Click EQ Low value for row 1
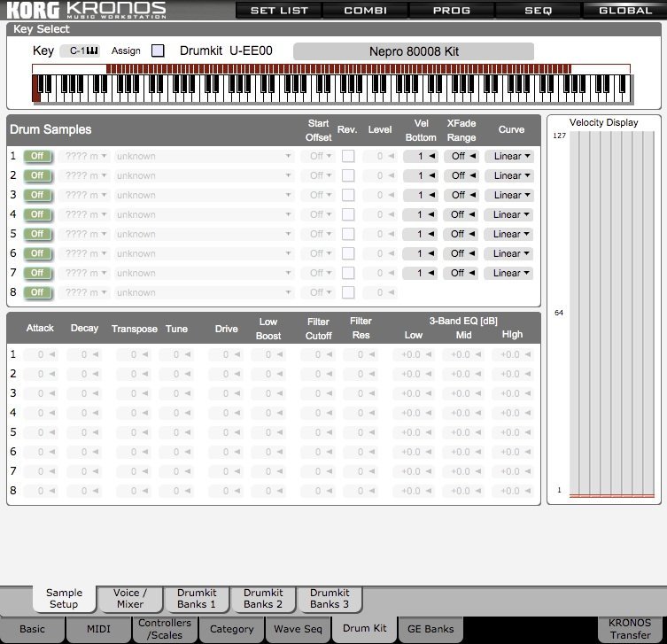This screenshot has height=644, width=667. click(413, 354)
